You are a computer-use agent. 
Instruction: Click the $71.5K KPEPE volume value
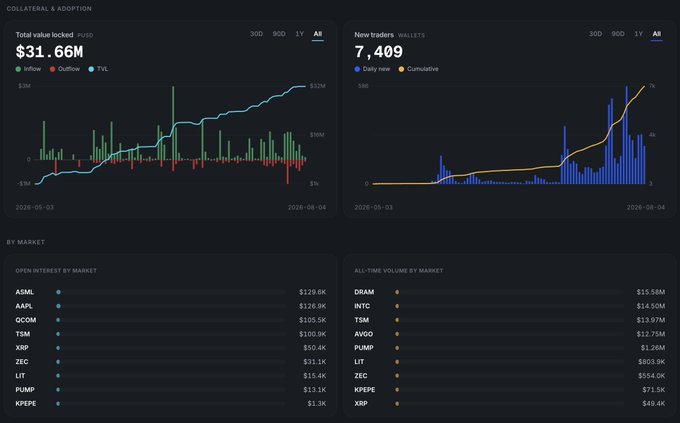654,390
